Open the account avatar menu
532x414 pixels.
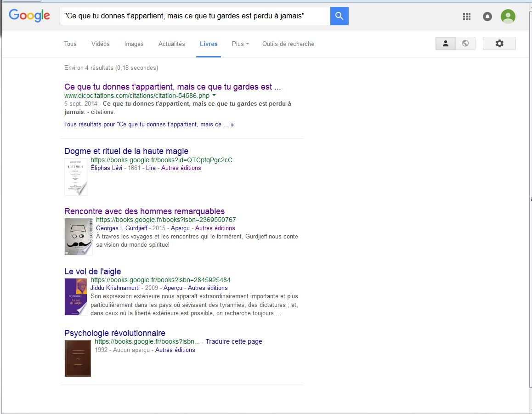point(508,16)
